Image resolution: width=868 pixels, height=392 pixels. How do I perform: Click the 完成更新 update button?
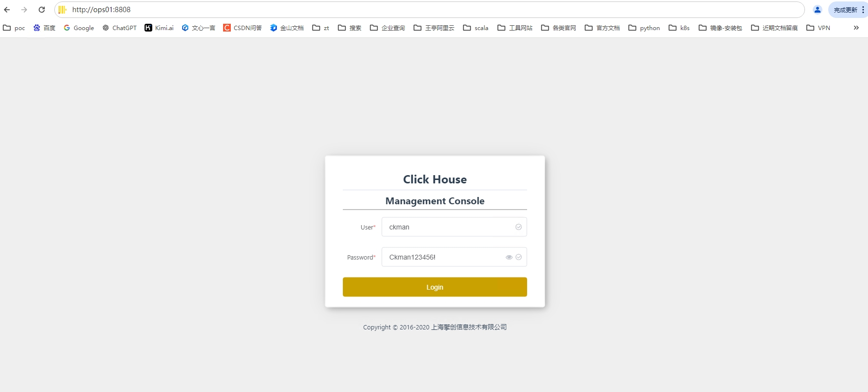[x=845, y=10]
